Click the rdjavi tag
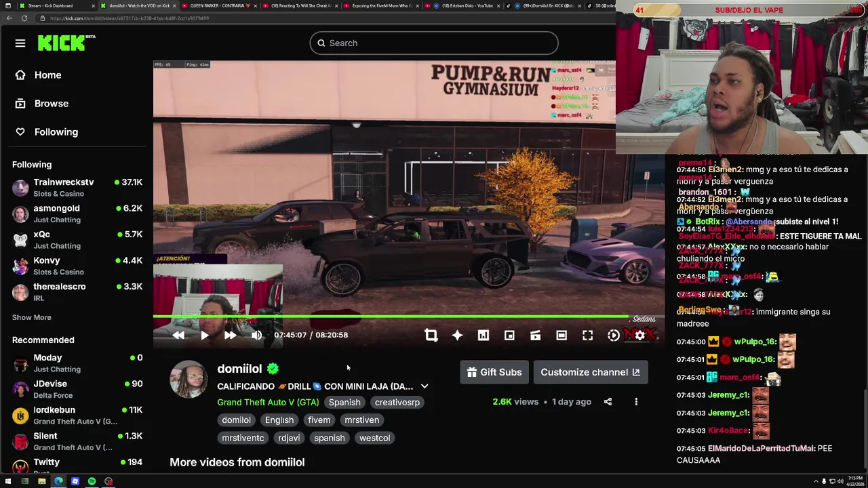The width and height of the screenshot is (868, 488). click(289, 438)
